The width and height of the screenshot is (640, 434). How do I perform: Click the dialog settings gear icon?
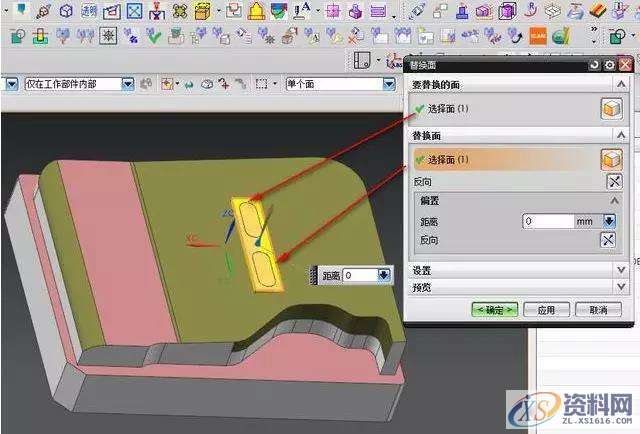(x=609, y=65)
